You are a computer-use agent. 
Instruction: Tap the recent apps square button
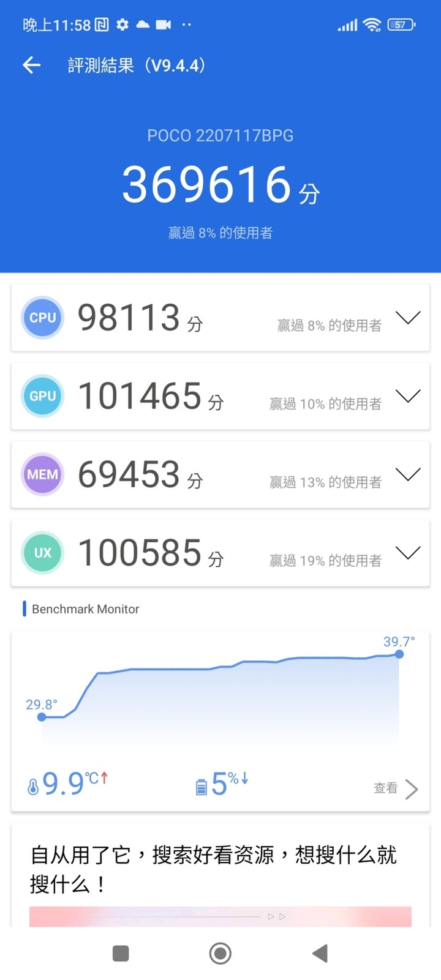[x=121, y=953]
